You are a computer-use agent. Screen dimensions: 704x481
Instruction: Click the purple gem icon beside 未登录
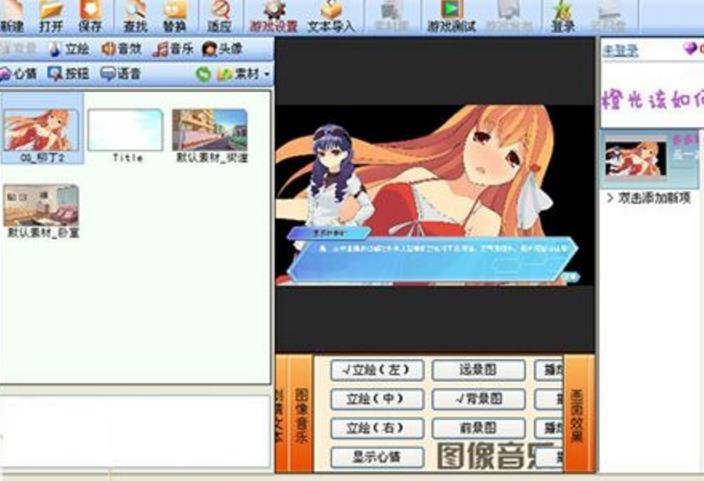tap(690, 48)
